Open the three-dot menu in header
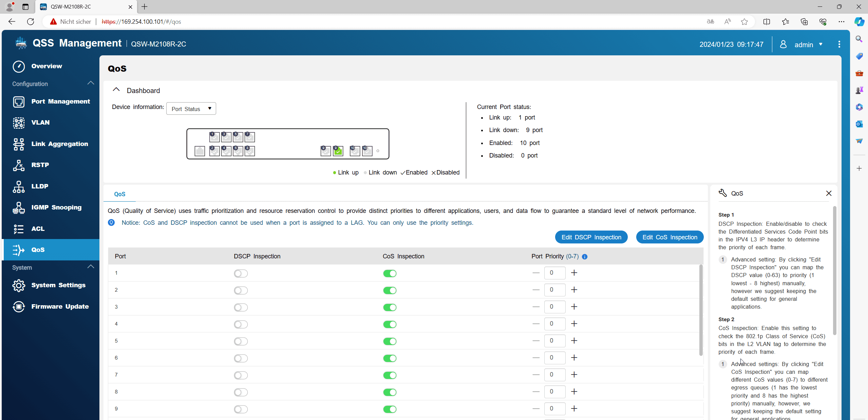 coord(839,44)
